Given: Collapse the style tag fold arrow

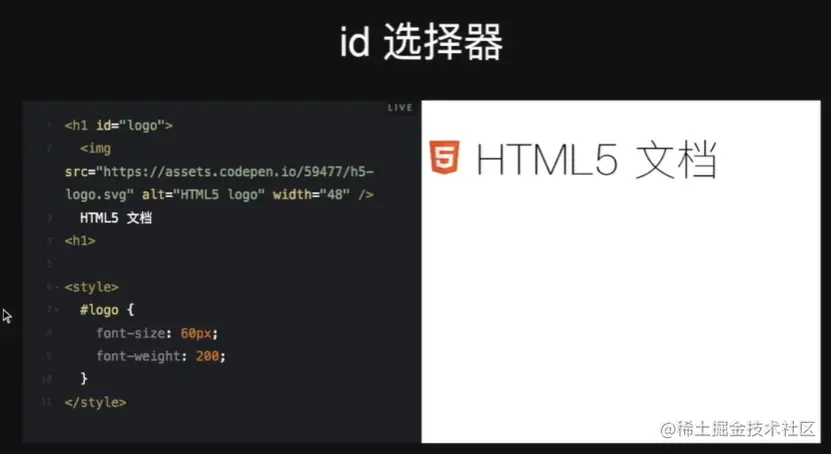Looking at the screenshot, I should 57,287.
